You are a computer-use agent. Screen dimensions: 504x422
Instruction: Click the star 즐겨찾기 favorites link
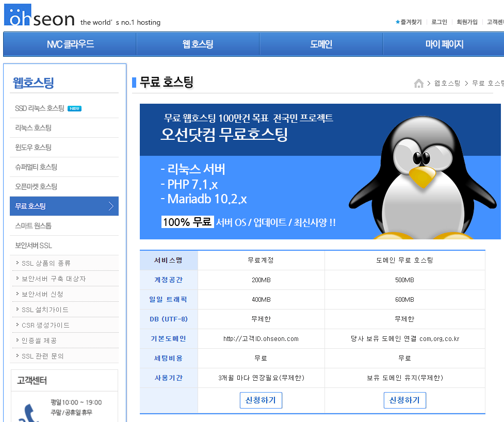pos(409,22)
